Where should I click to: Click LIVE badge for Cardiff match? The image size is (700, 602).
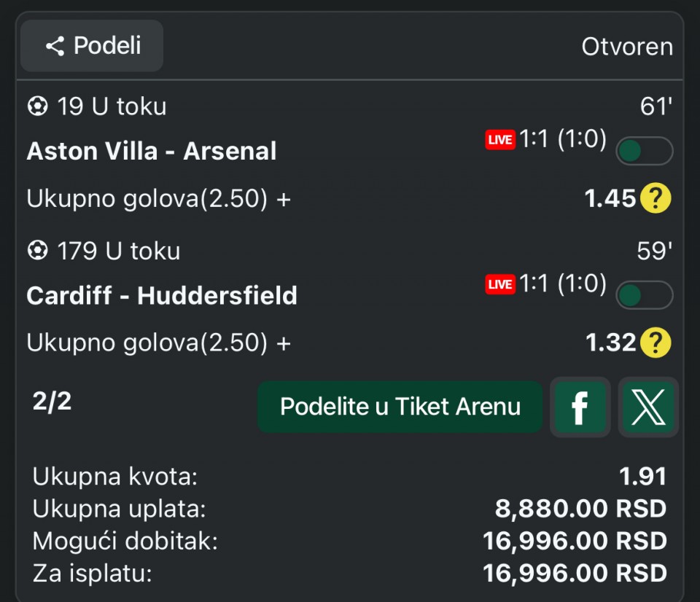click(500, 284)
